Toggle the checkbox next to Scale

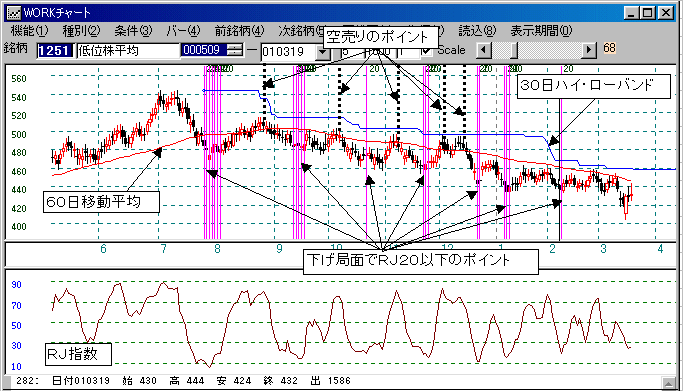pos(426,51)
